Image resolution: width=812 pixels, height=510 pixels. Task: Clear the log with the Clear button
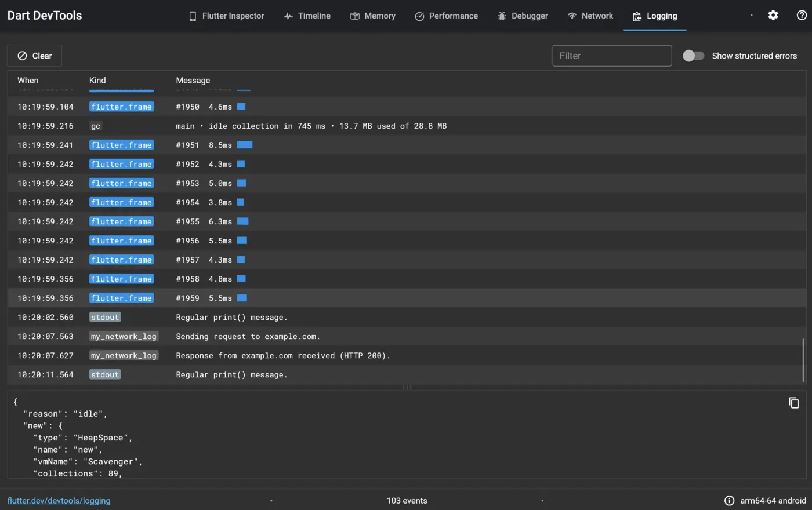(x=35, y=56)
